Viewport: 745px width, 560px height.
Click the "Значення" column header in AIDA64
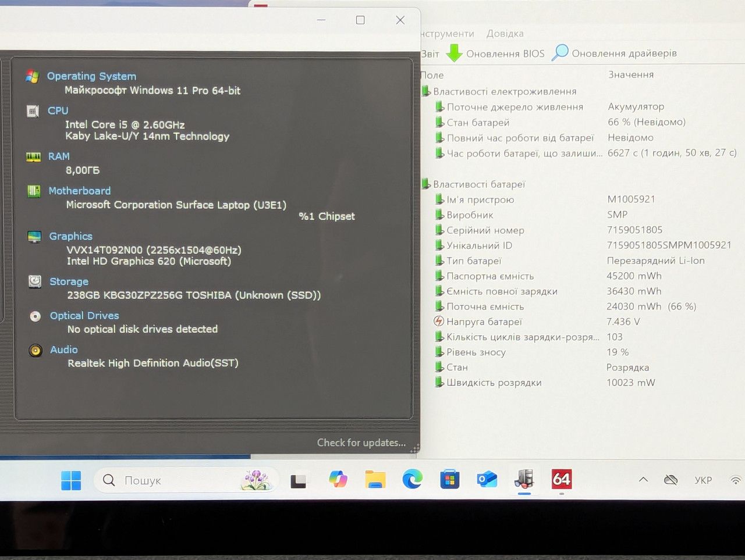(631, 74)
